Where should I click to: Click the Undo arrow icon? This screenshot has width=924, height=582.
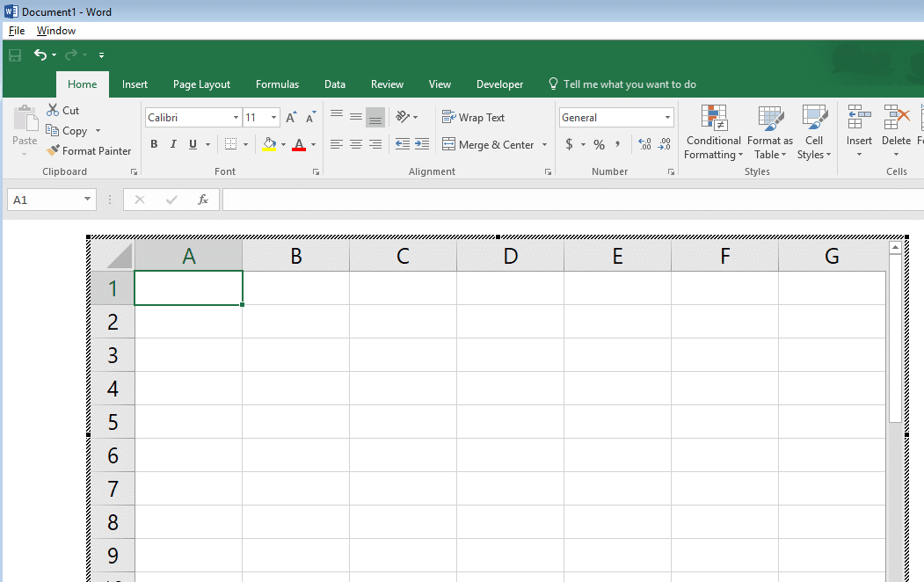pos(40,55)
